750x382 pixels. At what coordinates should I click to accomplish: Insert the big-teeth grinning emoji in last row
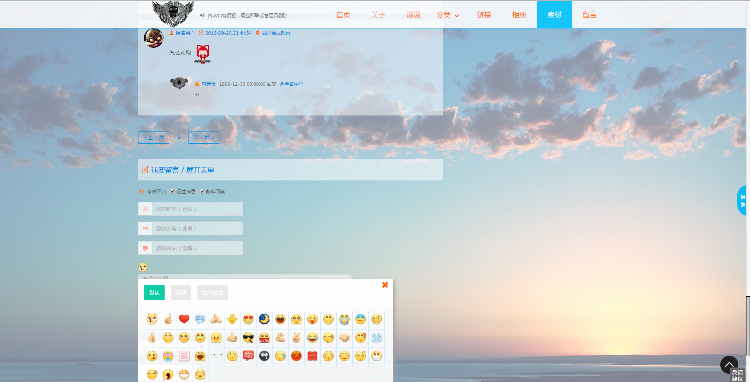[184, 374]
